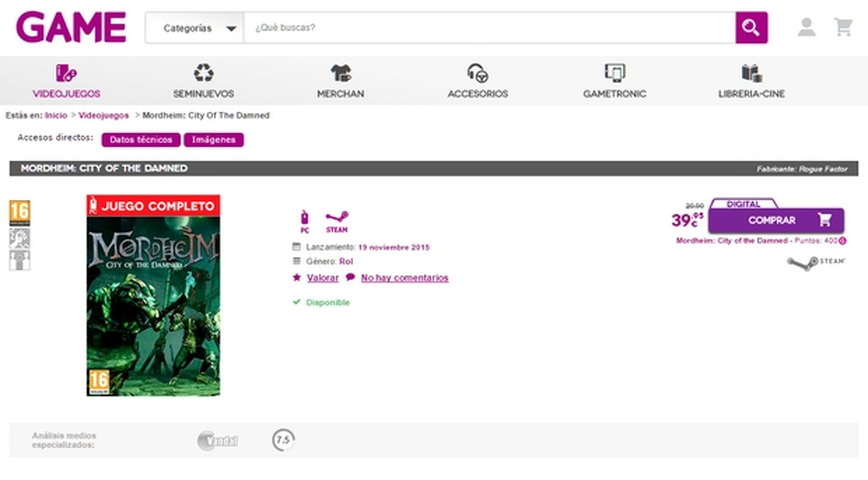Screen dimensions: 868x480
Task: Open the VIDEOJUEGOS menu label
Action: [66, 94]
